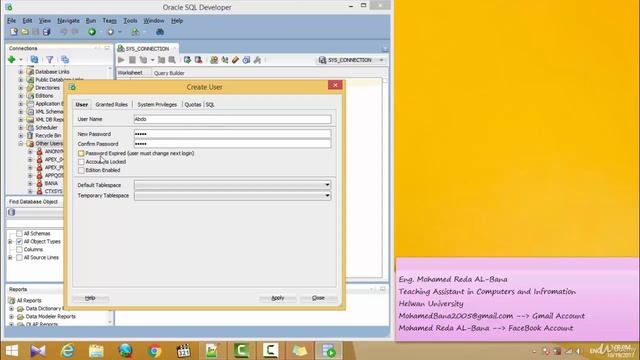Viewport: 640px width, 360px height.
Task: Click the Windows Start button
Action: [x=12, y=351]
